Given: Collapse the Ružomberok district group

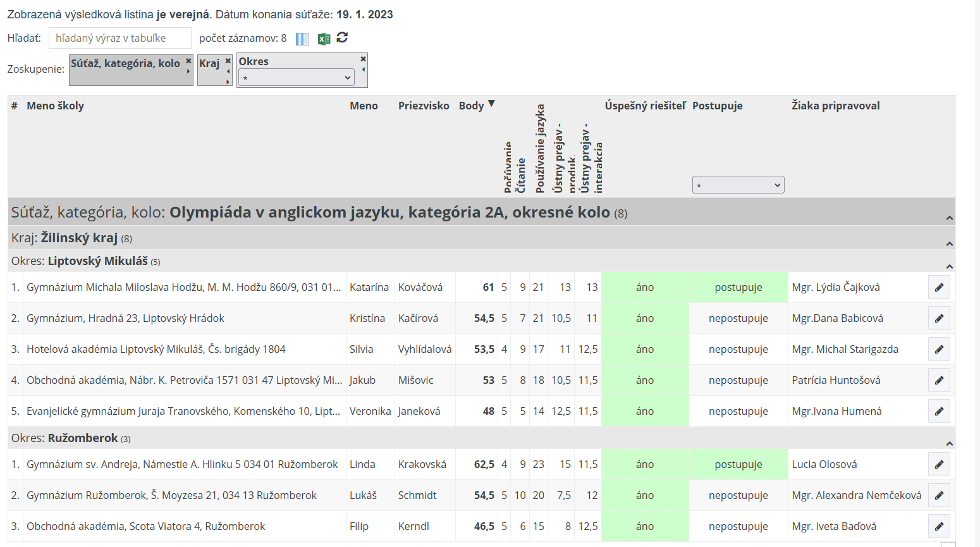Looking at the screenshot, I should [949, 443].
